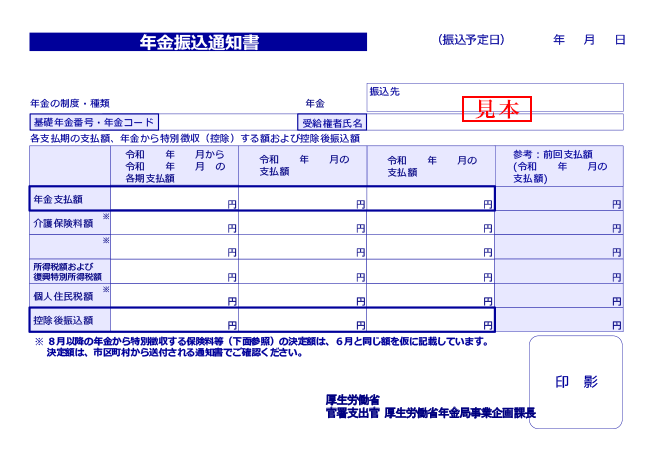Click the 年金支払額 row header
Viewport: 650px width, 460px height.
70,199
